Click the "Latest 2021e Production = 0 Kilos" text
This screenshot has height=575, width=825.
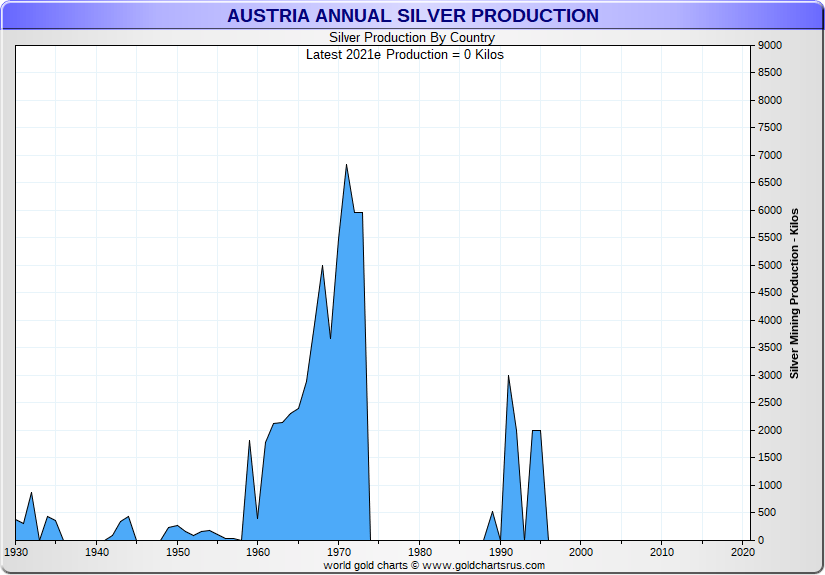(x=405, y=55)
